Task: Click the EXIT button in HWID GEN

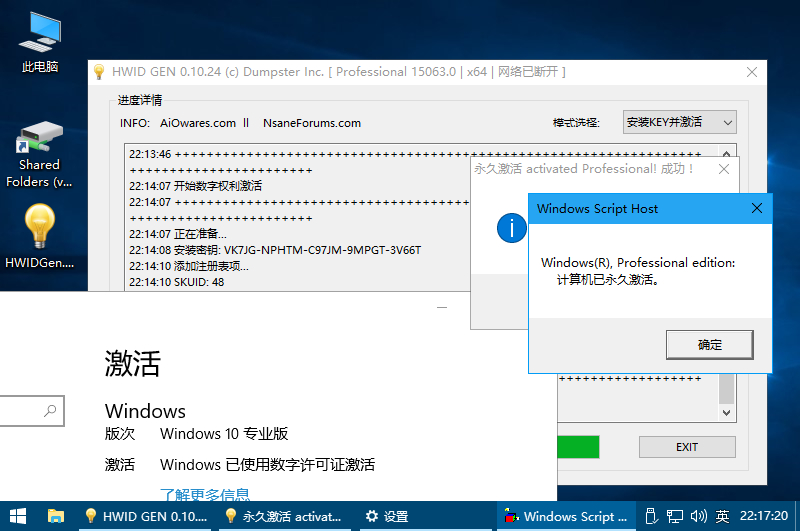Action: (x=687, y=447)
